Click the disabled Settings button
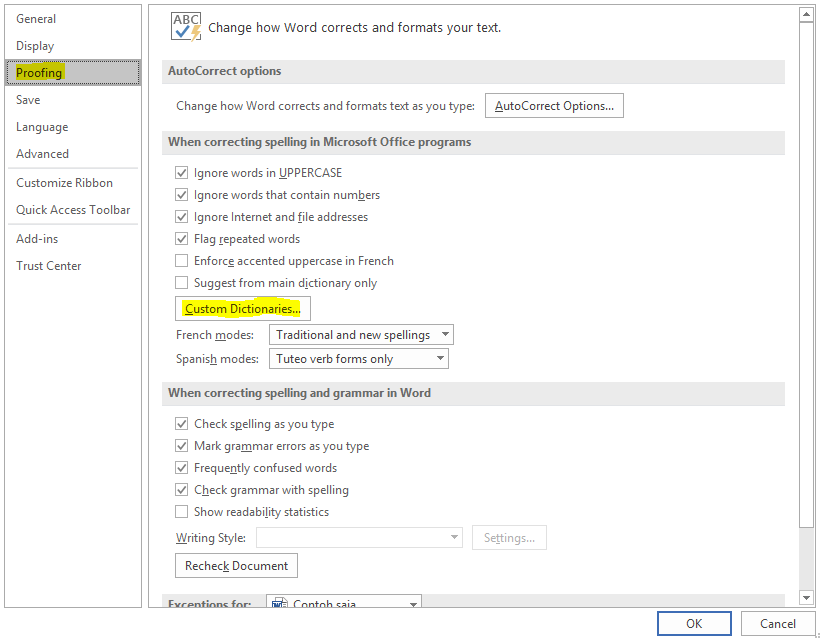 (509, 538)
